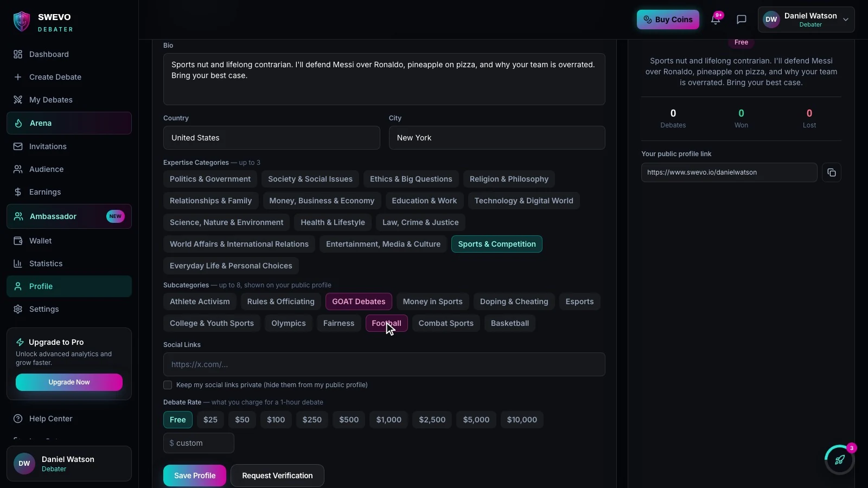Click the Dashboard grid icon in sidebar

coord(18,54)
